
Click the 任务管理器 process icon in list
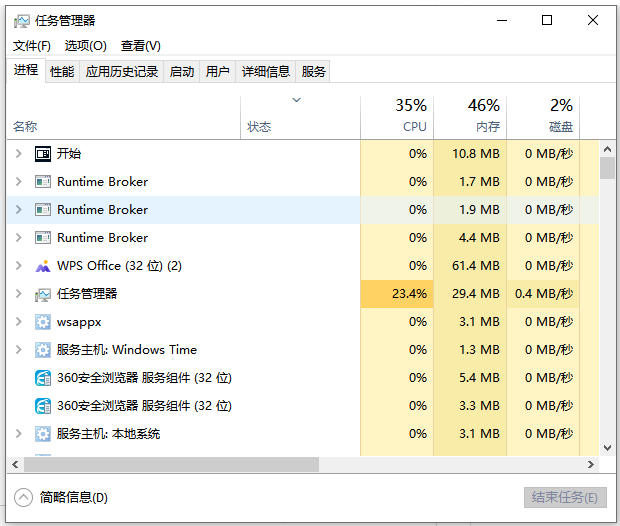click(43, 294)
